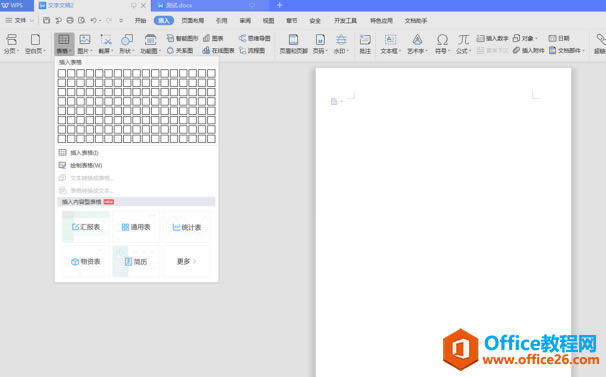Click the 对象 object button

[x=525, y=38]
